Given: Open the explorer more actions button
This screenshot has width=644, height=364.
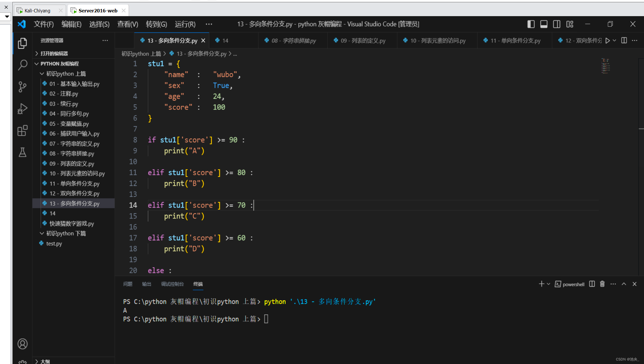Looking at the screenshot, I should click(105, 40).
